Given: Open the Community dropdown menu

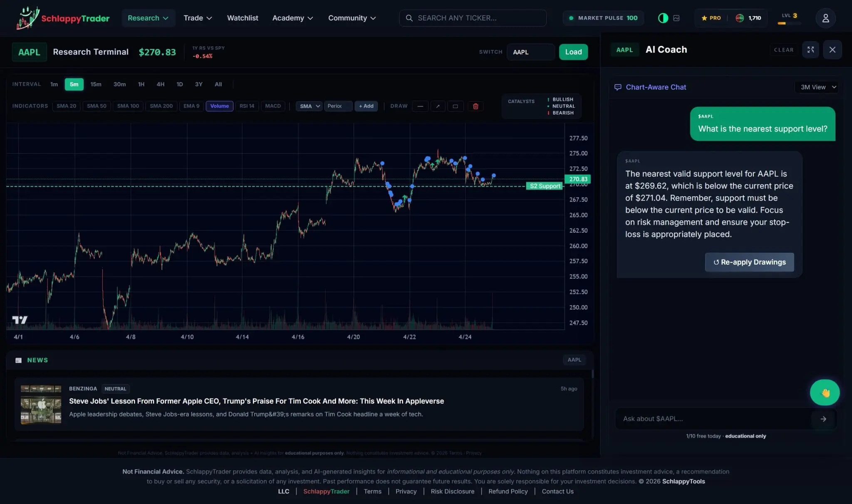Looking at the screenshot, I should pos(352,18).
